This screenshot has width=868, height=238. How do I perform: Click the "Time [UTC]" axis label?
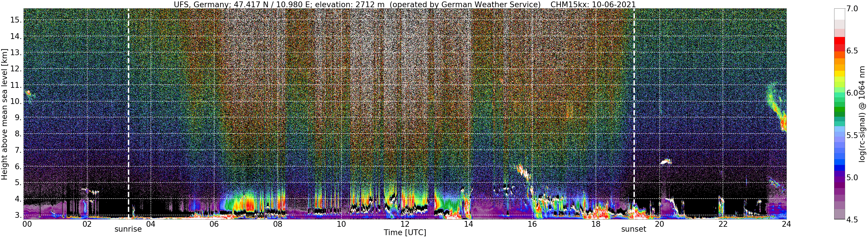point(405,233)
